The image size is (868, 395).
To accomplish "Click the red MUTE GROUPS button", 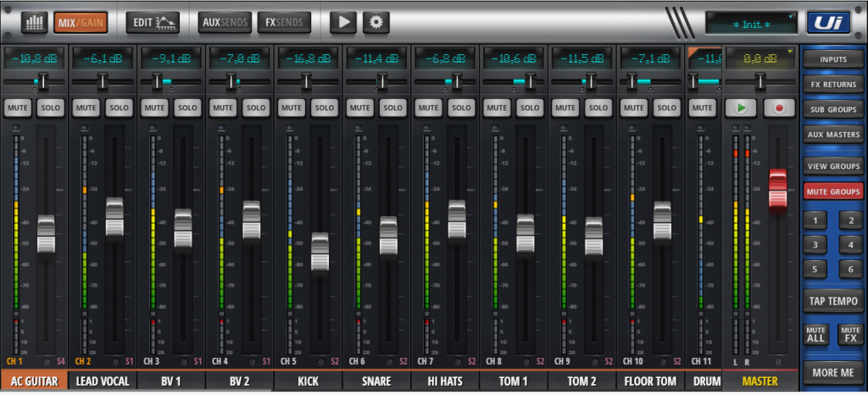I will coord(833,192).
